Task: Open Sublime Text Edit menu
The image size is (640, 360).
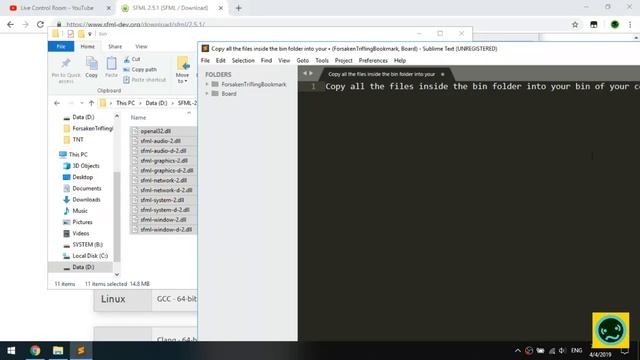Action: (x=220, y=60)
